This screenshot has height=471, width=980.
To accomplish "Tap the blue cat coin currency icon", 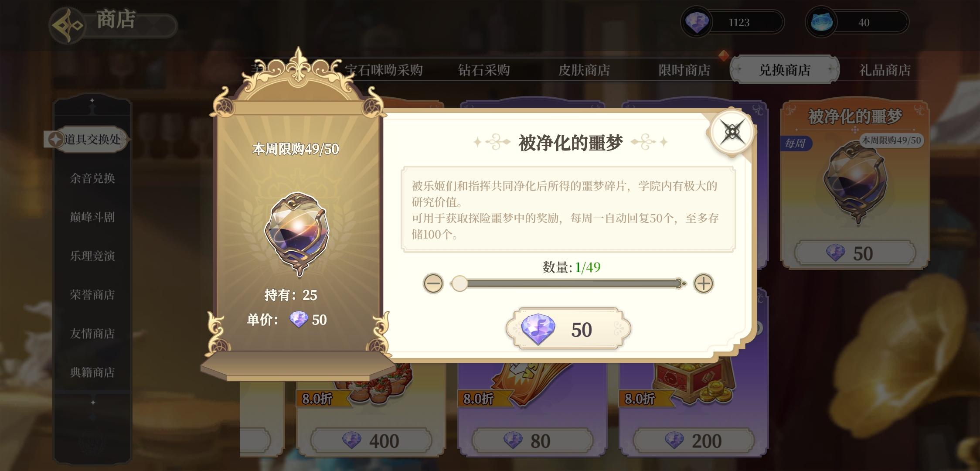I will click(822, 22).
